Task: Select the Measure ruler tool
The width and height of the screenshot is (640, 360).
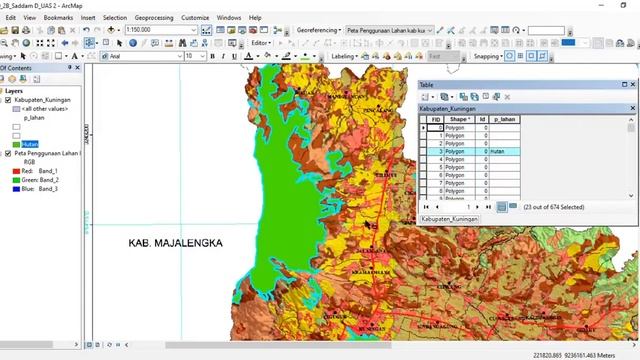Action: coord(169,43)
